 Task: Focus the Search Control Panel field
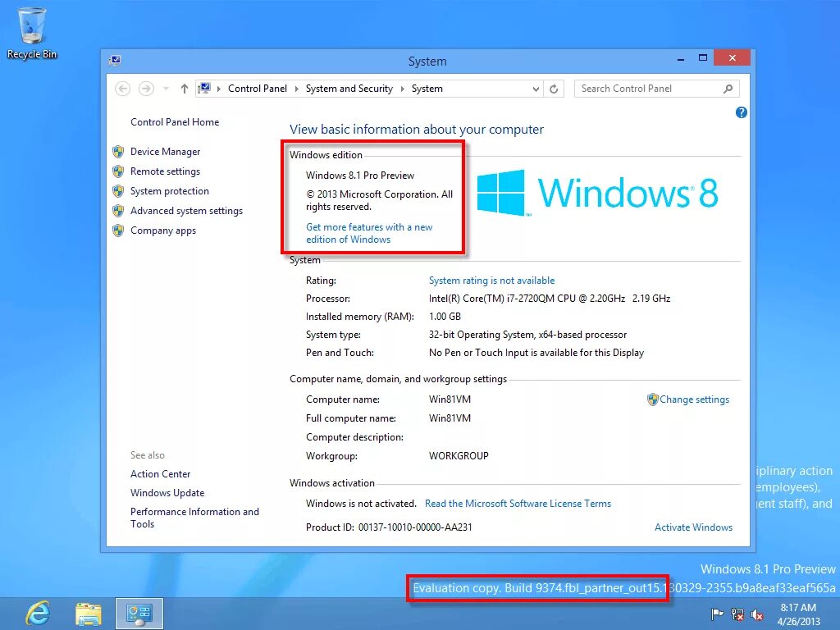click(657, 89)
